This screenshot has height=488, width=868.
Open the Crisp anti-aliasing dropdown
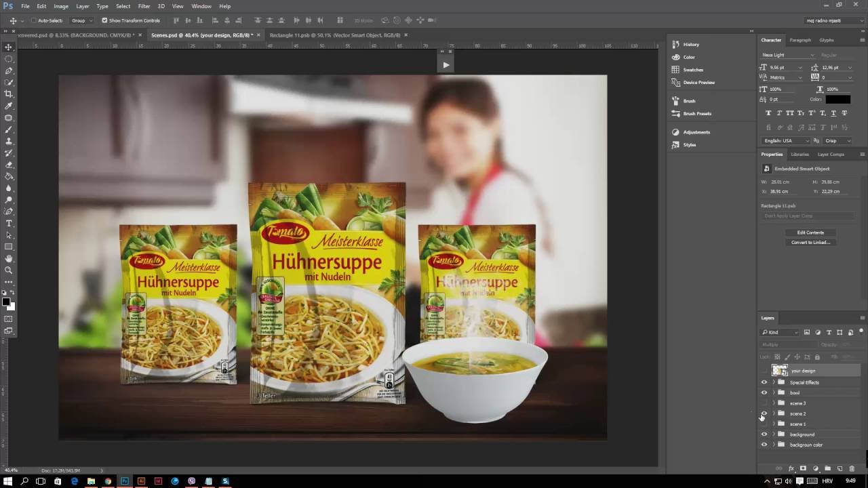pos(838,140)
